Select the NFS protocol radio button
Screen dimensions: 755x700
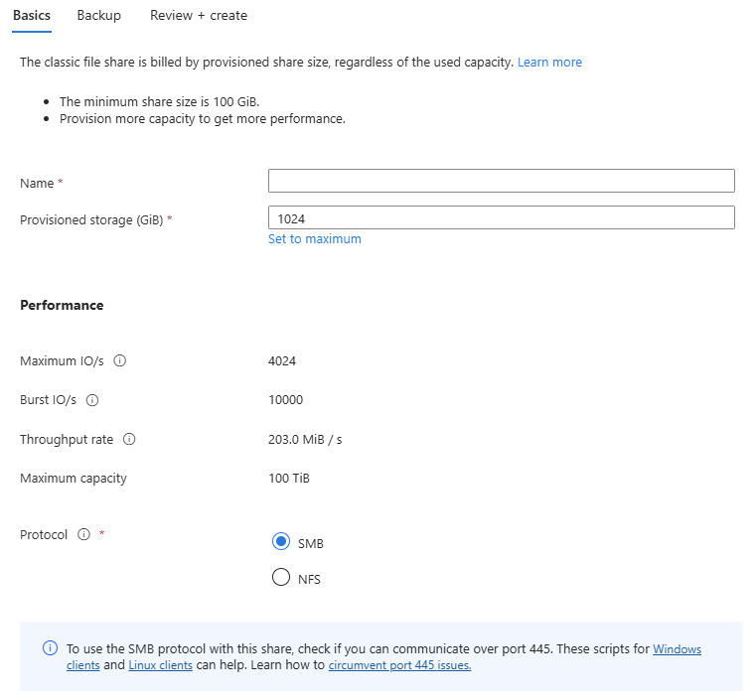[x=281, y=577]
